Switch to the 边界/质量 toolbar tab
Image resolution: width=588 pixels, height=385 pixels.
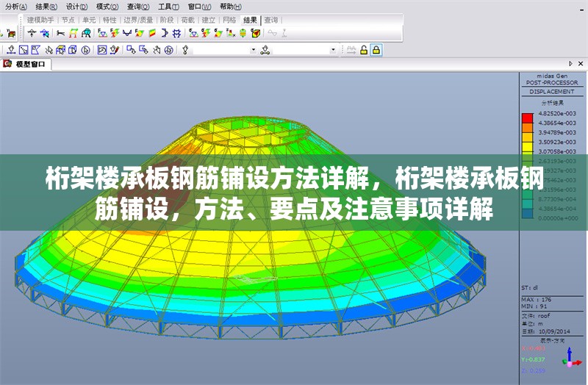138,21
